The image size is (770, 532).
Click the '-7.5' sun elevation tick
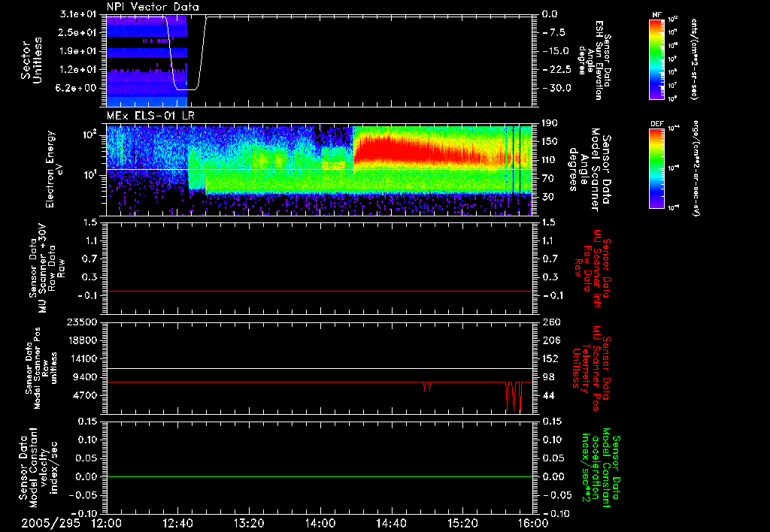click(554, 32)
